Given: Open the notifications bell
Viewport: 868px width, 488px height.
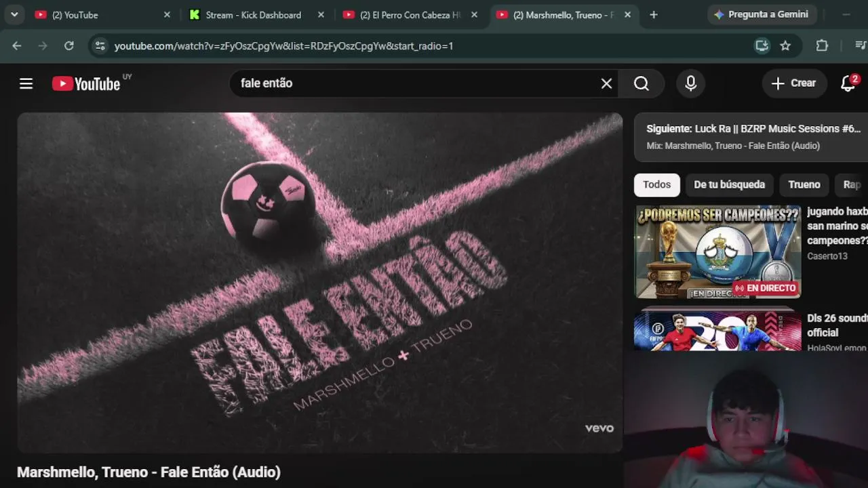Looking at the screenshot, I should [848, 83].
